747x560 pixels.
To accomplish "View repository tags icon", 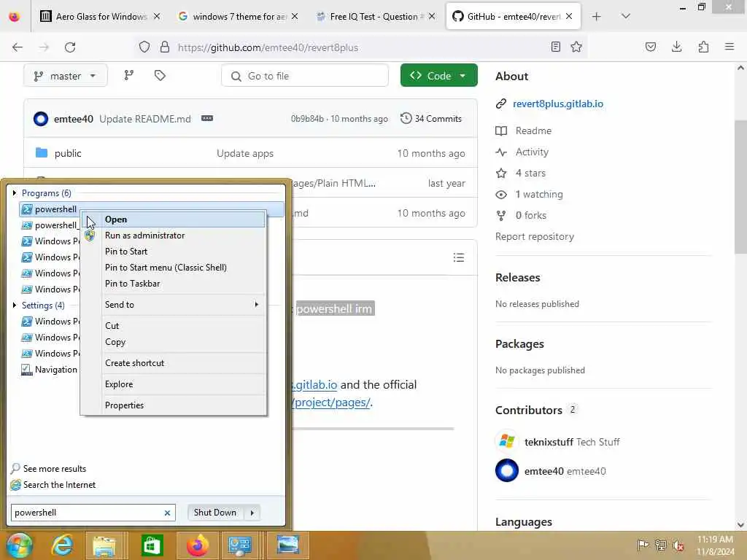I will click(x=160, y=75).
